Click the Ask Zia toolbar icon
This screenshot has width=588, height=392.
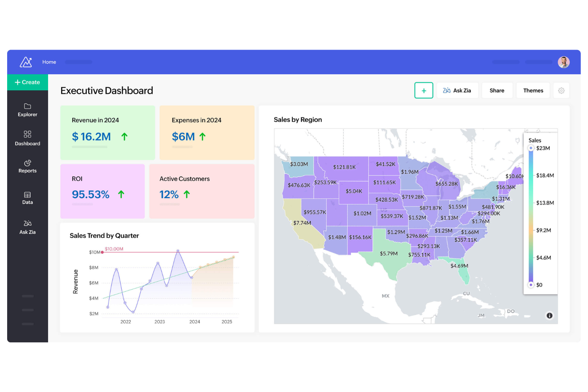click(x=457, y=90)
